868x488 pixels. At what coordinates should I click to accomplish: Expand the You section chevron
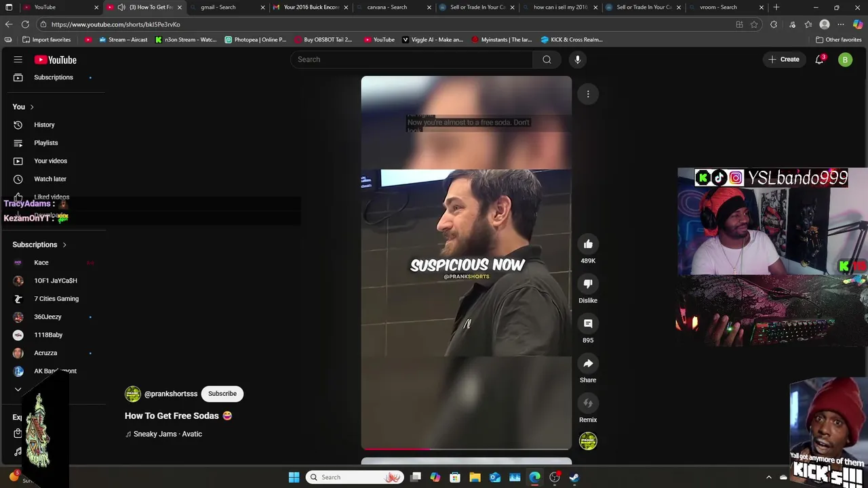[x=31, y=107]
